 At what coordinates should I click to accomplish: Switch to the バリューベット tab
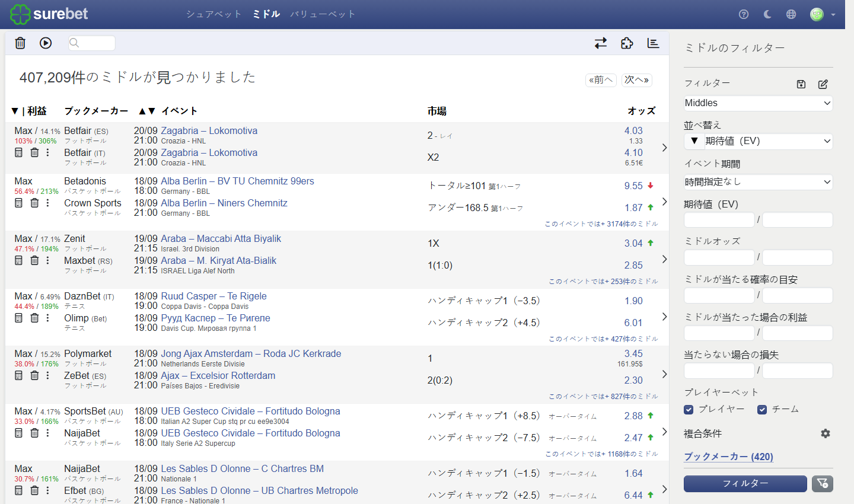pyautogui.click(x=323, y=14)
